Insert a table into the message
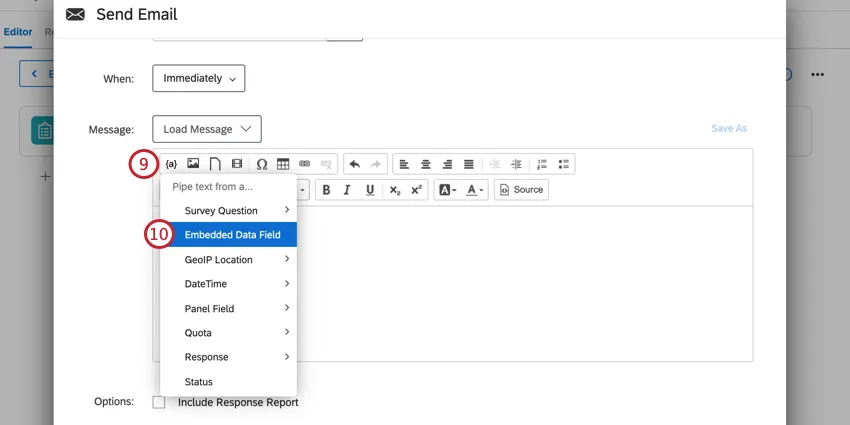 (283, 164)
